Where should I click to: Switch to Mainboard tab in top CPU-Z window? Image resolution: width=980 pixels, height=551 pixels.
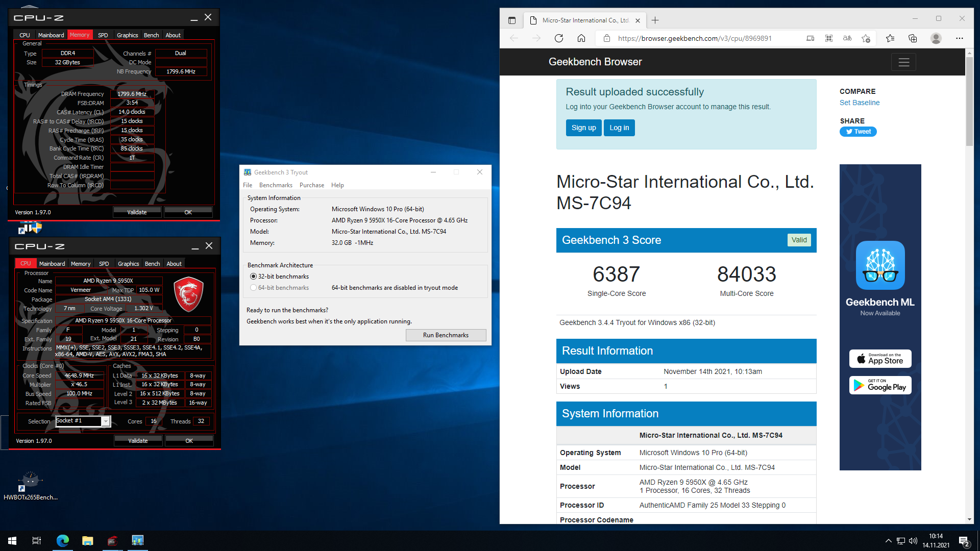tap(51, 35)
